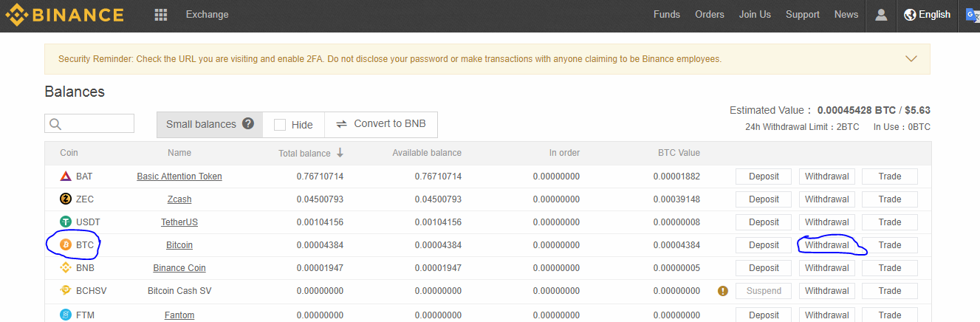Click the BNB coin icon
Viewport: 980px width, 322px height.
tap(65, 268)
